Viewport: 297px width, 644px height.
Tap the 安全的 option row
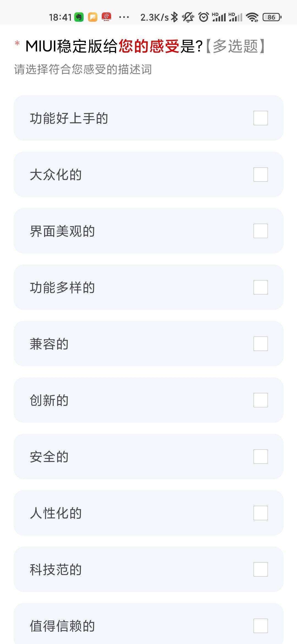click(x=148, y=457)
